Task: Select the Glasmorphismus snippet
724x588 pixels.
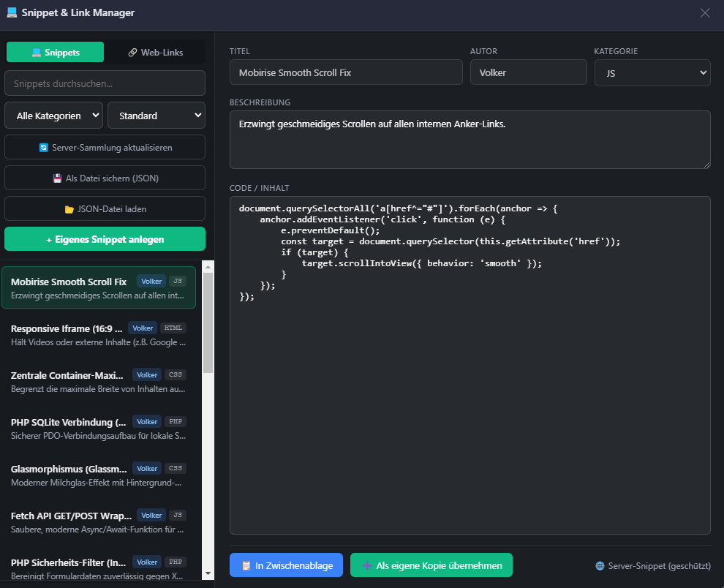Action: [x=99, y=475]
